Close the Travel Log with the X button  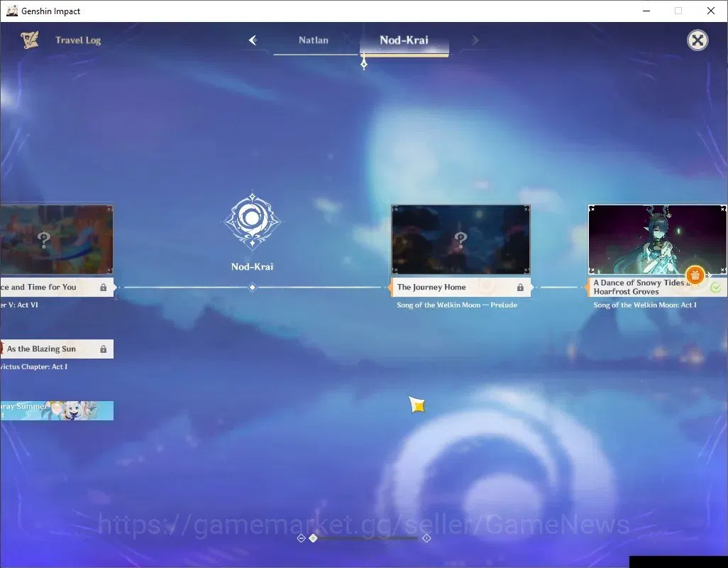point(697,40)
